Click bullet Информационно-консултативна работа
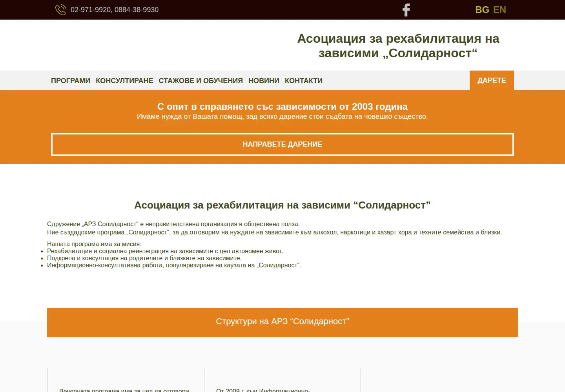Image resolution: width=565 pixels, height=392 pixels. click(x=174, y=265)
